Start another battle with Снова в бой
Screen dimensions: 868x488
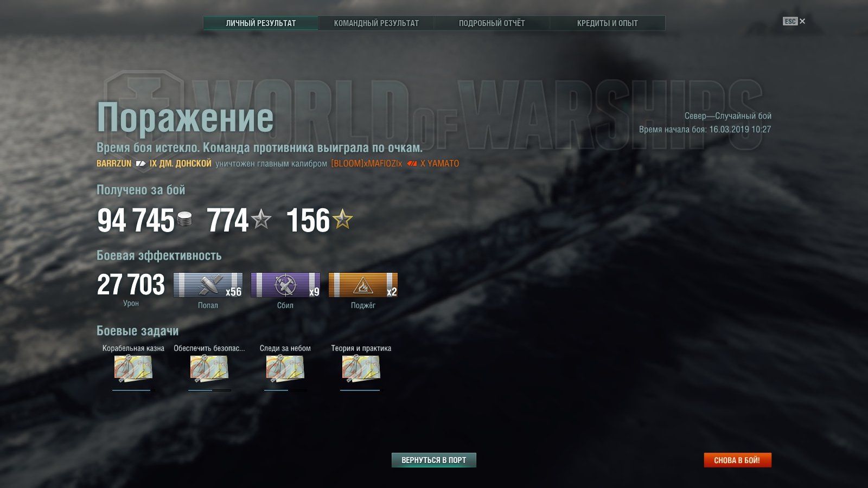(737, 460)
